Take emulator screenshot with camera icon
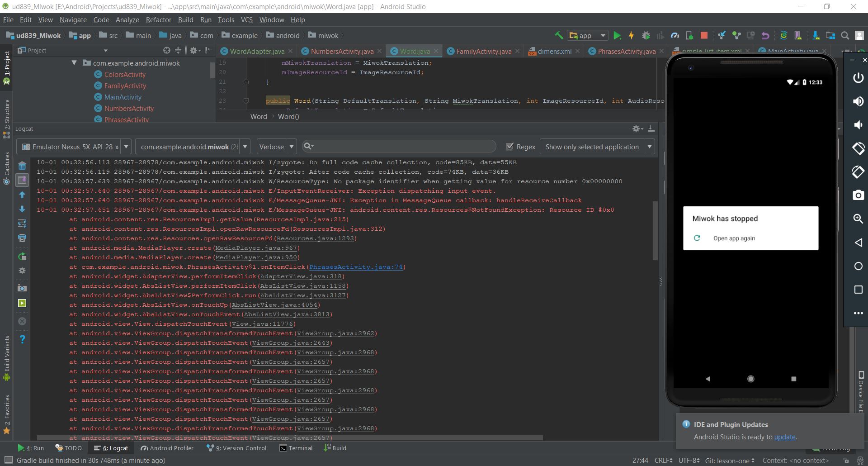Image resolution: width=868 pixels, height=466 pixels. pyautogui.click(x=858, y=195)
